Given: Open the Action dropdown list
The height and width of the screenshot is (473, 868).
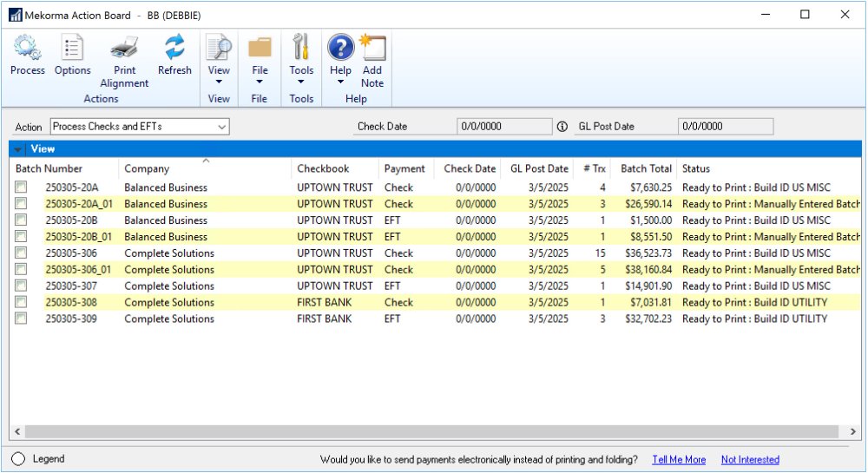Looking at the screenshot, I should (x=222, y=127).
